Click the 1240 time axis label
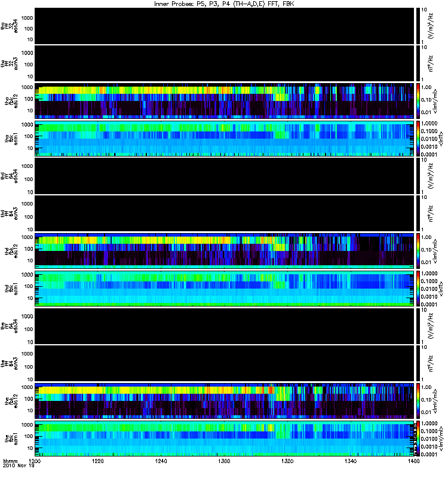 coord(161,461)
